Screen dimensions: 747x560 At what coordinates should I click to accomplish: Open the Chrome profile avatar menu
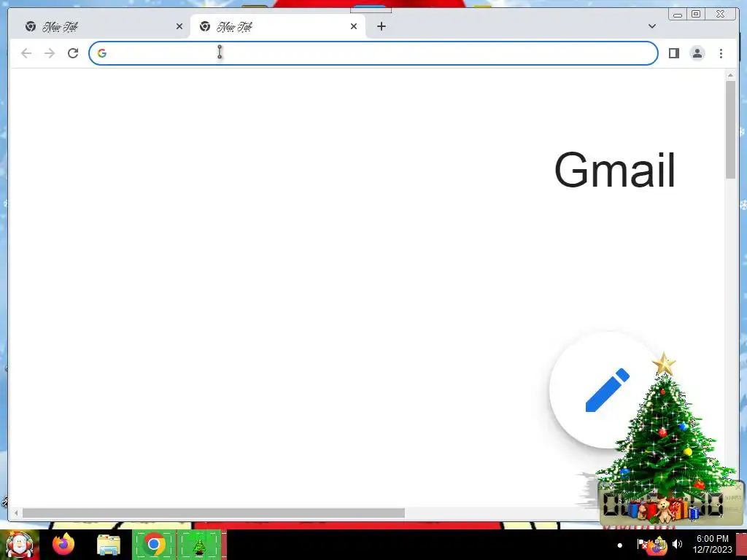[x=697, y=53]
